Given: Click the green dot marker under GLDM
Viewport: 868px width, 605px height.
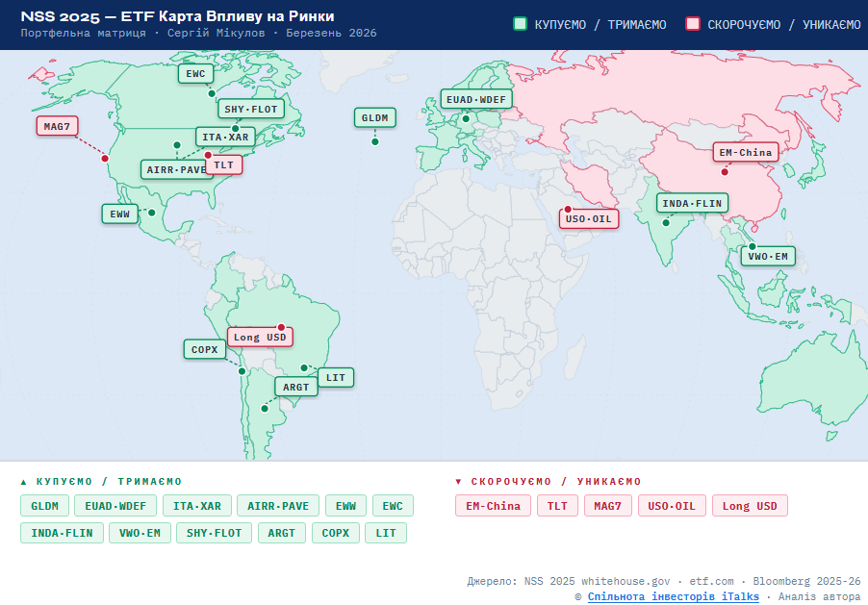Looking at the screenshot, I should click(x=375, y=142).
